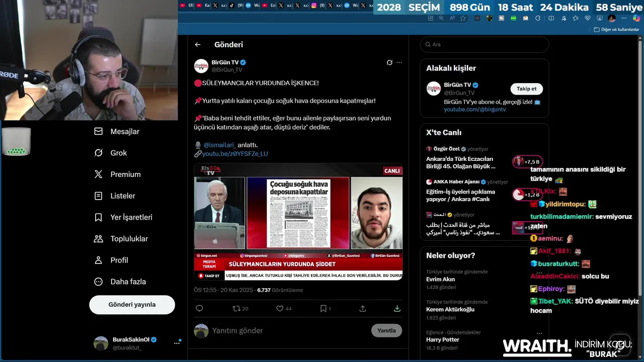Open the youtu.be/z0YFSFZe_LU link in post
Image resolution: width=644 pixels, height=362 pixels.
pyautogui.click(x=235, y=154)
